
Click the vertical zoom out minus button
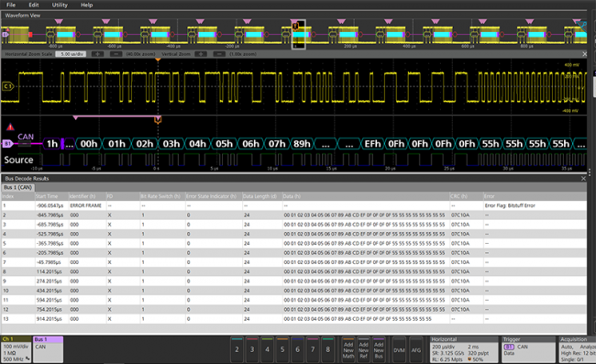(219, 54)
